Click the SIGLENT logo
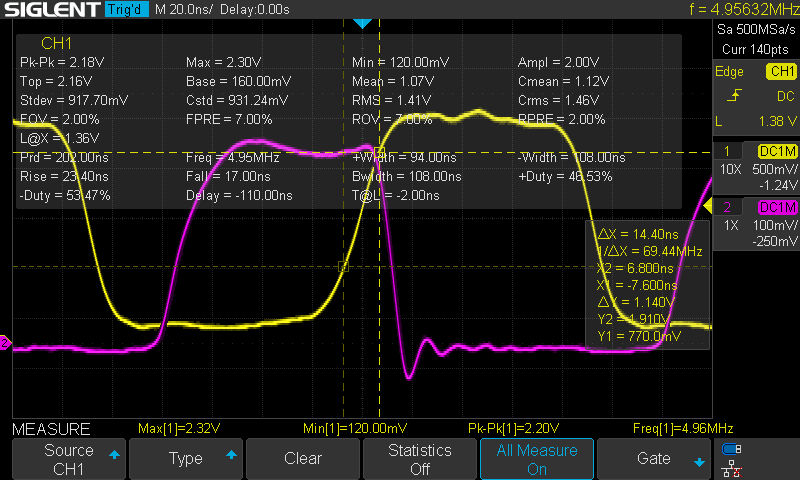The height and width of the screenshot is (480, 800). pos(50,10)
